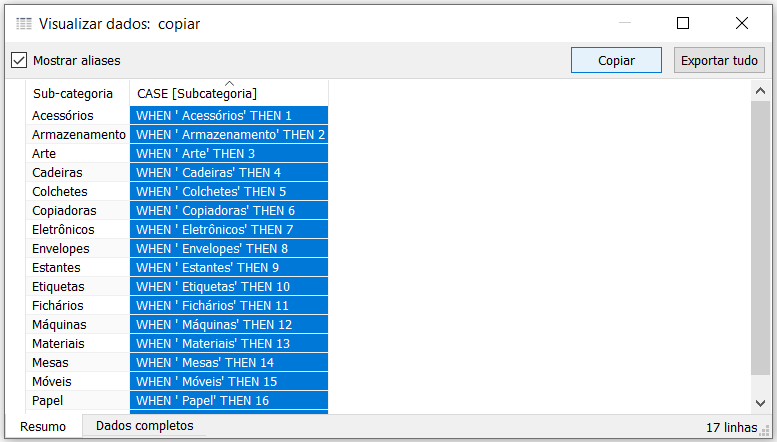777x442 pixels.
Task: Click the Exportar tudo button
Action: pos(719,60)
